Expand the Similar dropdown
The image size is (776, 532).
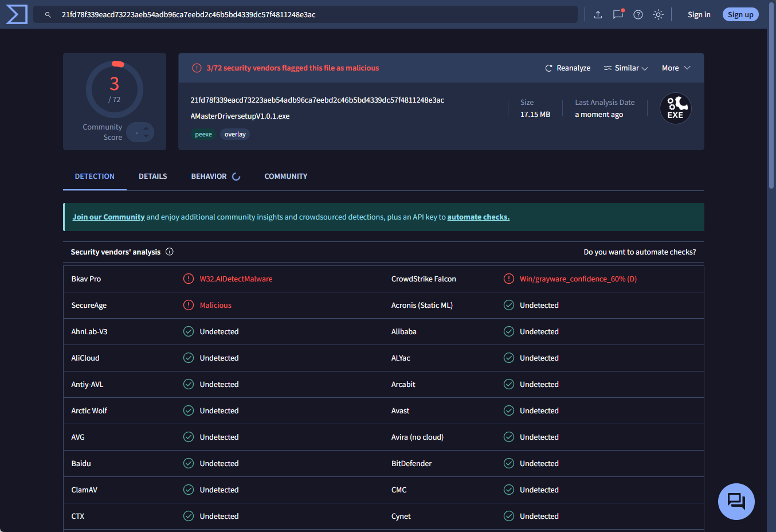[x=626, y=68]
